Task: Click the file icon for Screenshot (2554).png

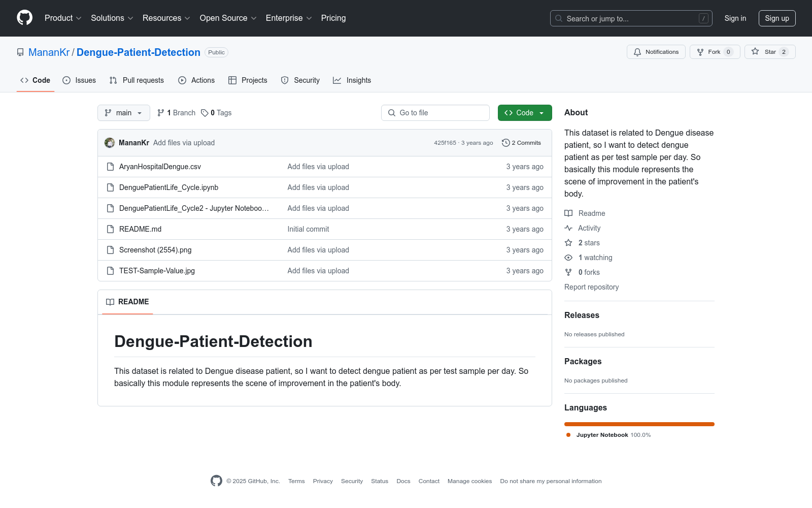Action: pyautogui.click(x=110, y=250)
